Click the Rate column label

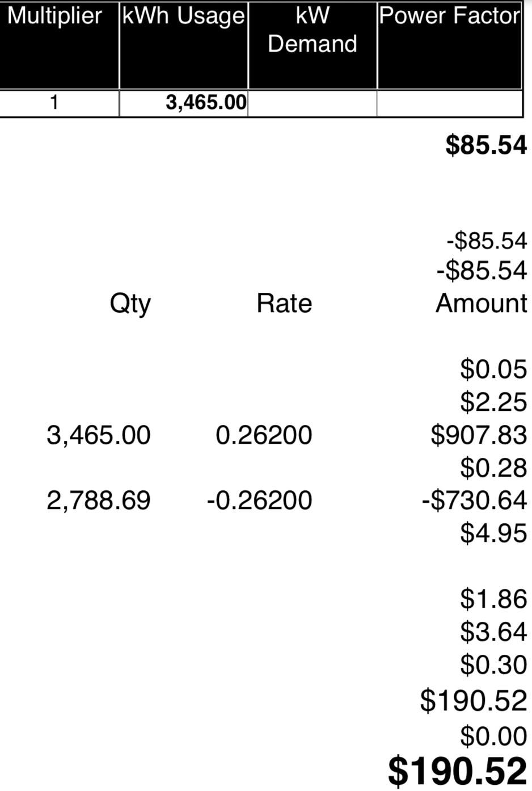click(x=284, y=304)
